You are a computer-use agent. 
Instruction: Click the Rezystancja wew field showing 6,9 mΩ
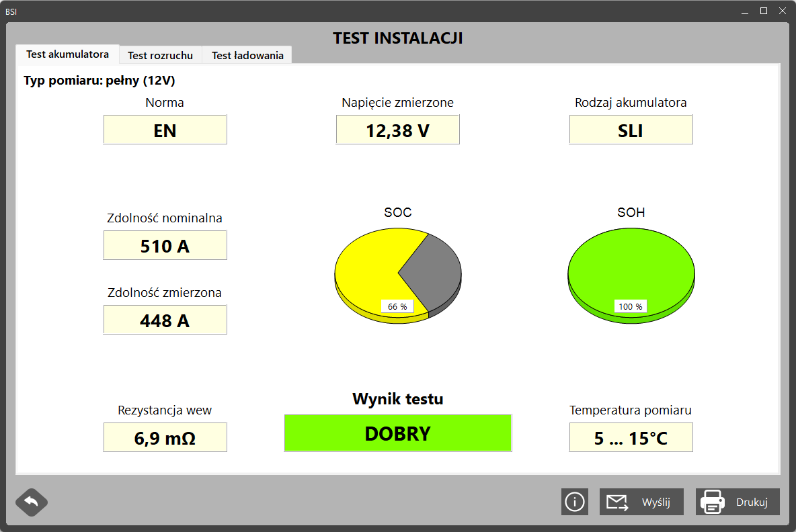pos(165,437)
